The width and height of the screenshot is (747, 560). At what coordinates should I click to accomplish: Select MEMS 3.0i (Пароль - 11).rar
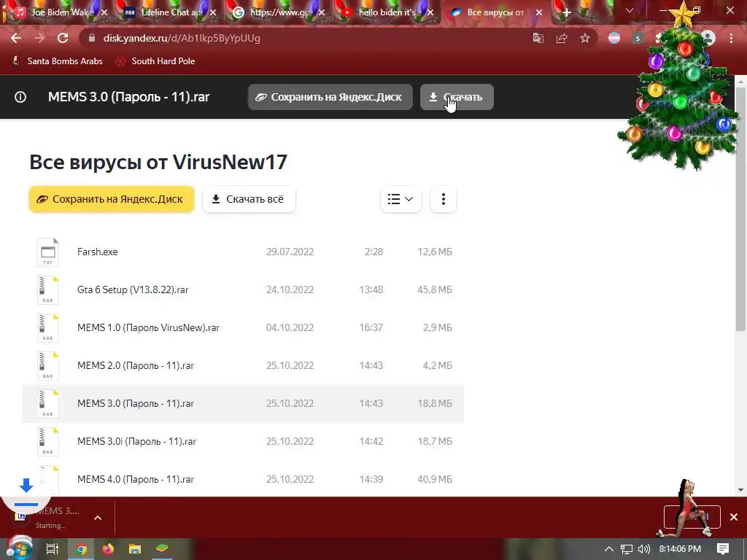tap(136, 441)
